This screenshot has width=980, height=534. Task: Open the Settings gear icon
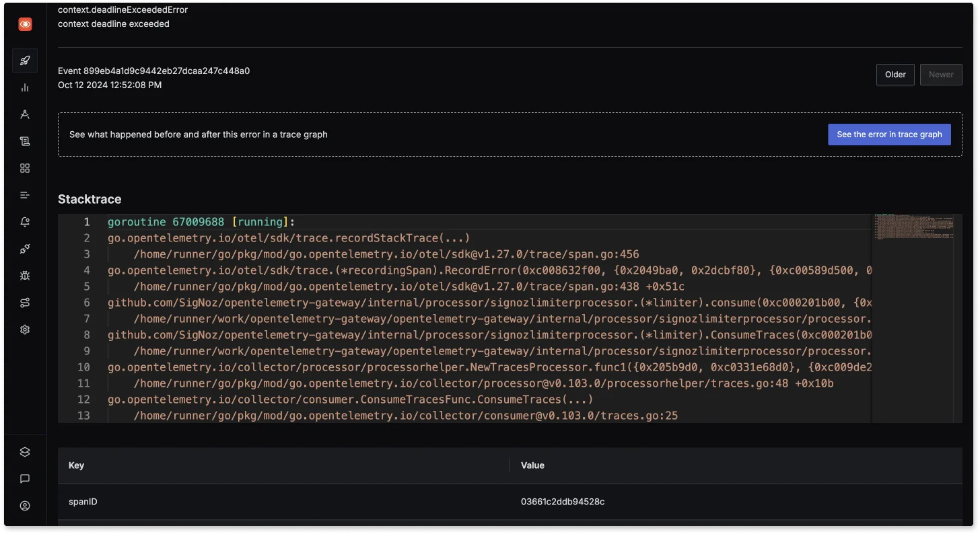[x=25, y=330]
